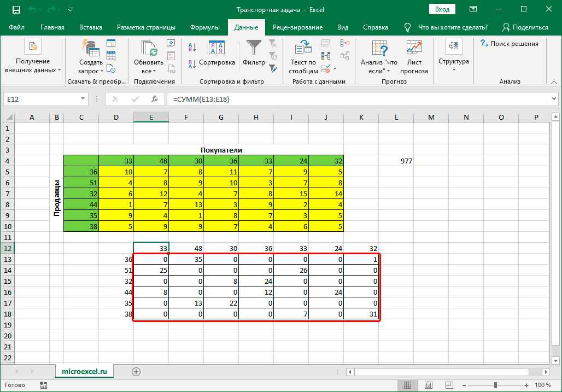Image resolution: width=562 pixels, height=392 pixels.
Task: Click the macro recording status bar icon
Action: [43, 385]
